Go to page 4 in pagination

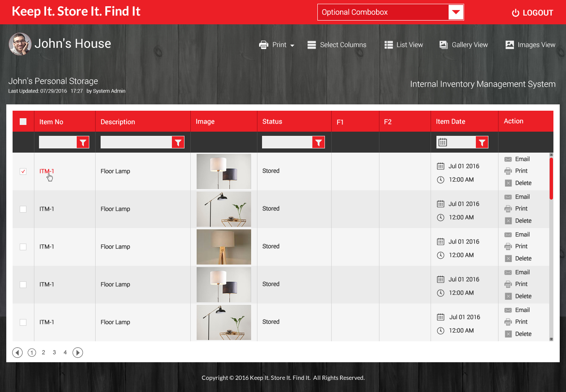65,353
